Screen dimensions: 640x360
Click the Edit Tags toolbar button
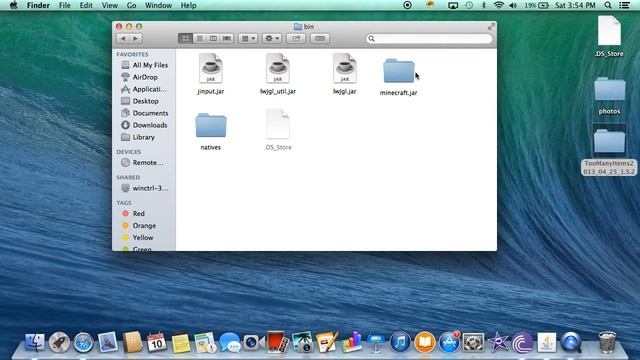[320, 38]
